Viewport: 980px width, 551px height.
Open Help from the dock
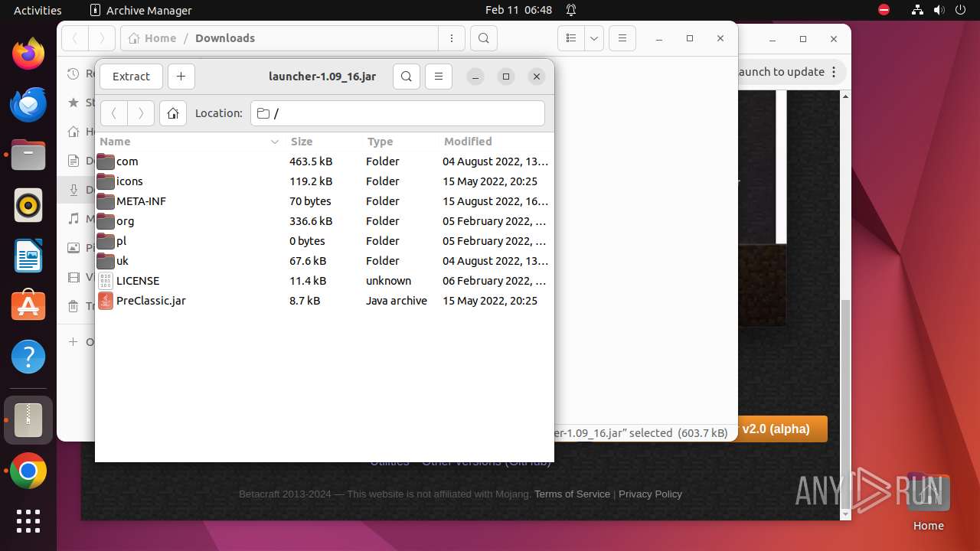tap(28, 357)
